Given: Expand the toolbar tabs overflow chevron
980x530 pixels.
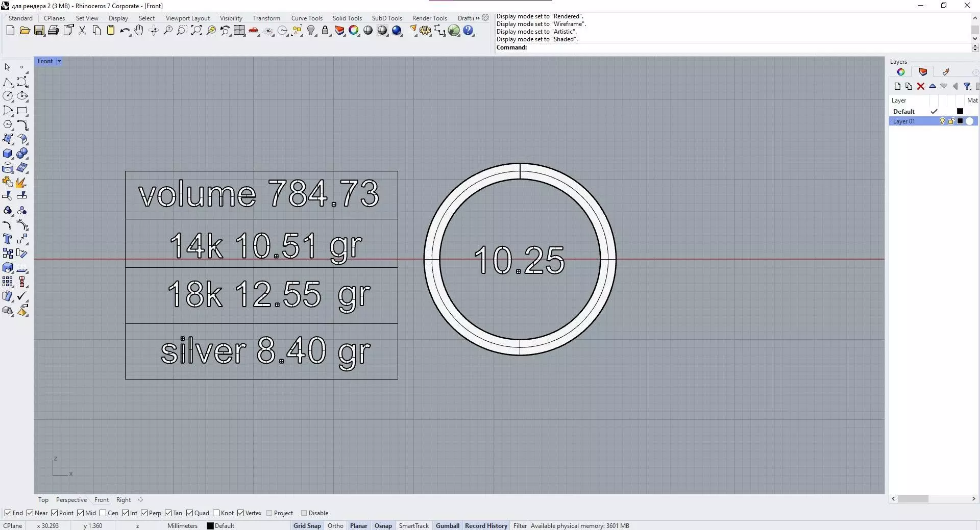Looking at the screenshot, I should 478,18.
